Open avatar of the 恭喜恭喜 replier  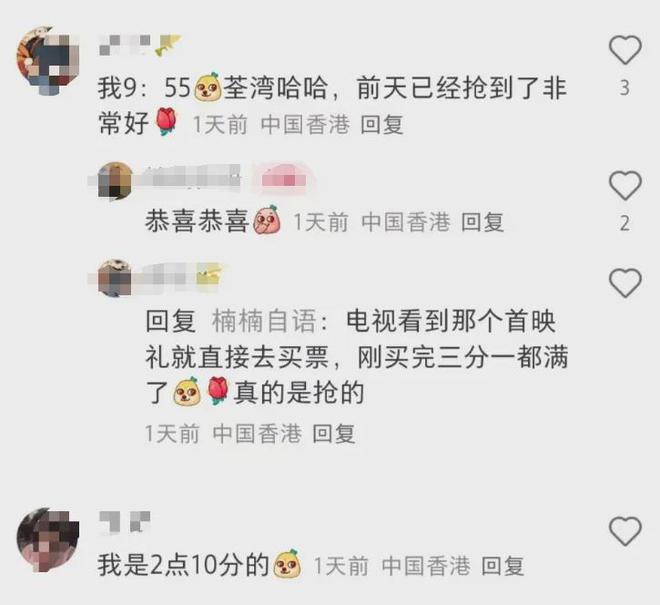point(115,180)
